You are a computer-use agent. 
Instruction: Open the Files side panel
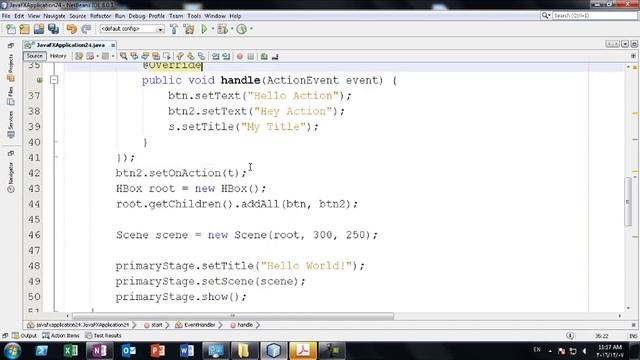click(x=11, y=96)
